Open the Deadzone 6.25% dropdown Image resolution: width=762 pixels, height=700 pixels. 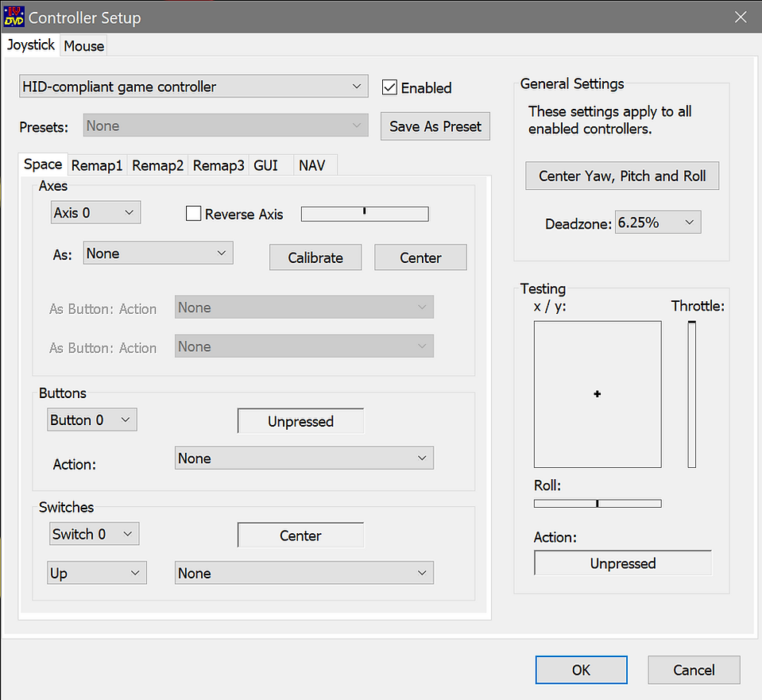(x=658, y=222)
